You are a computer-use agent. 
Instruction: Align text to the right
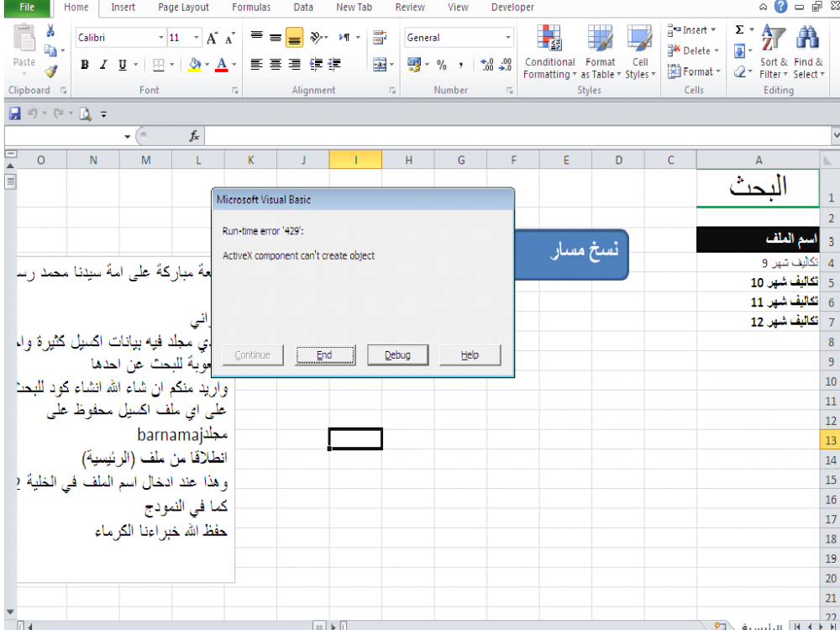294,65
